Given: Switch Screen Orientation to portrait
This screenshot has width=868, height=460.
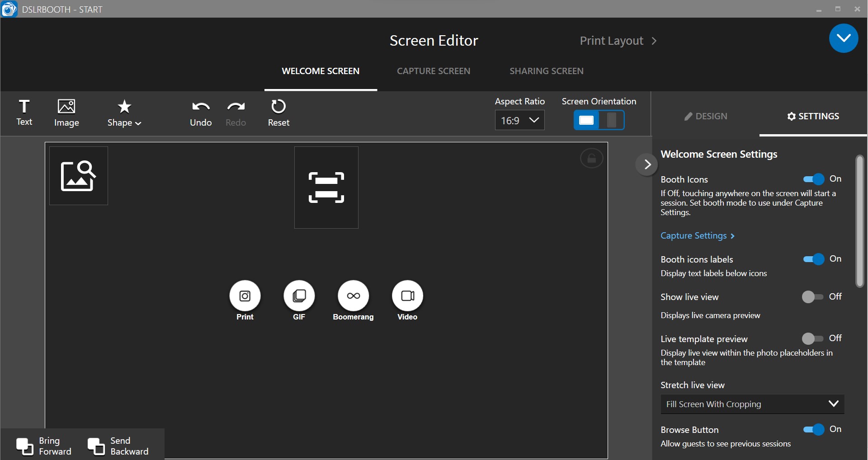Looking at the screenshot, I should click(611, 120).
